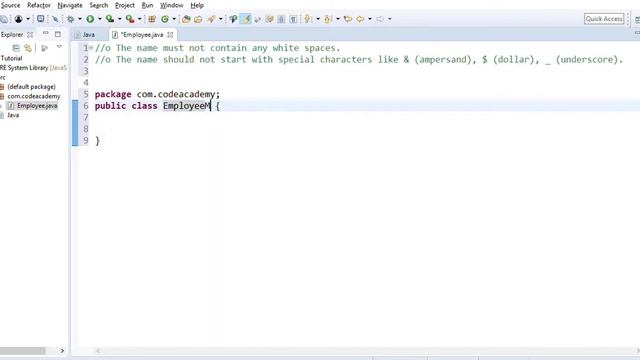
Task: Close the Package Explorer view
Action: click(30, 35)
